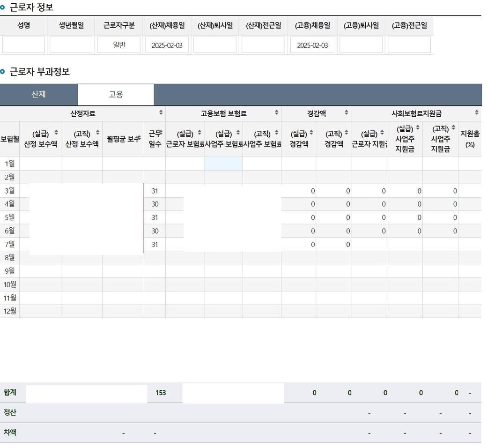The width and height of the screenshot is (487, 448).
Task: Sort the 사회보험료지원금 group column
Action: [477, 112]
